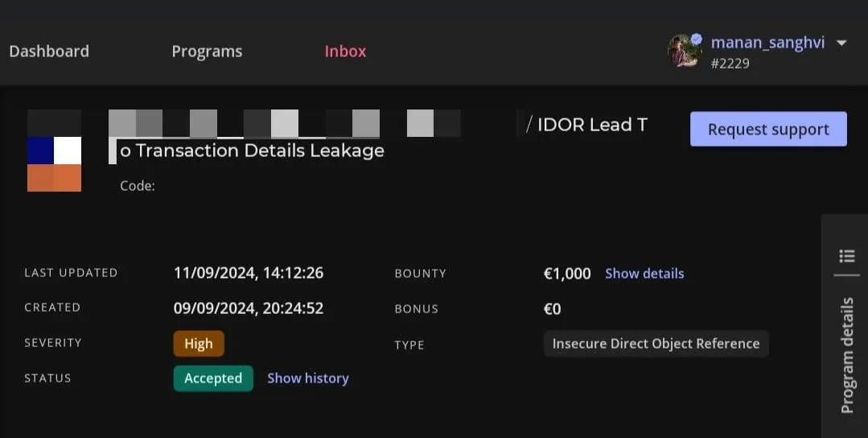Open the Dashboard navigation tab
868x438 pixels.
click(x=49, y=52)
